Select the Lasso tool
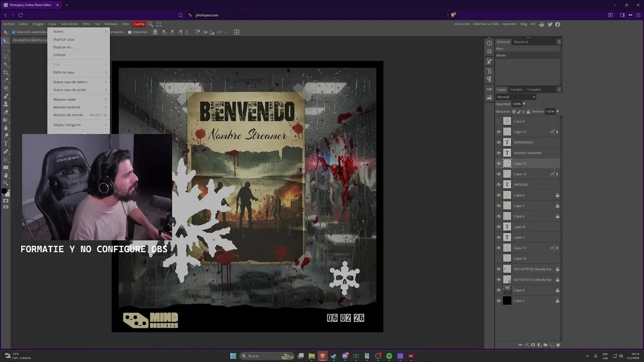Image resolution: width=644 pixels, height=362 pixels. point(6,57)
